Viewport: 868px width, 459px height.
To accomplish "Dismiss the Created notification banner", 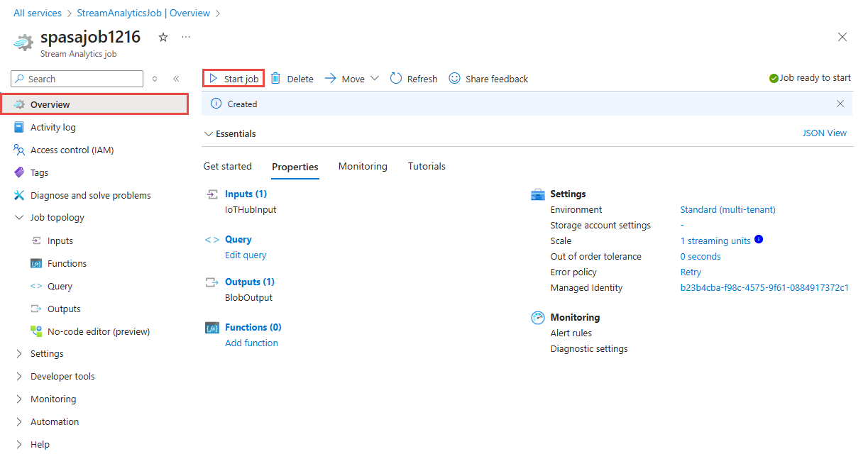I will (840, 104).
